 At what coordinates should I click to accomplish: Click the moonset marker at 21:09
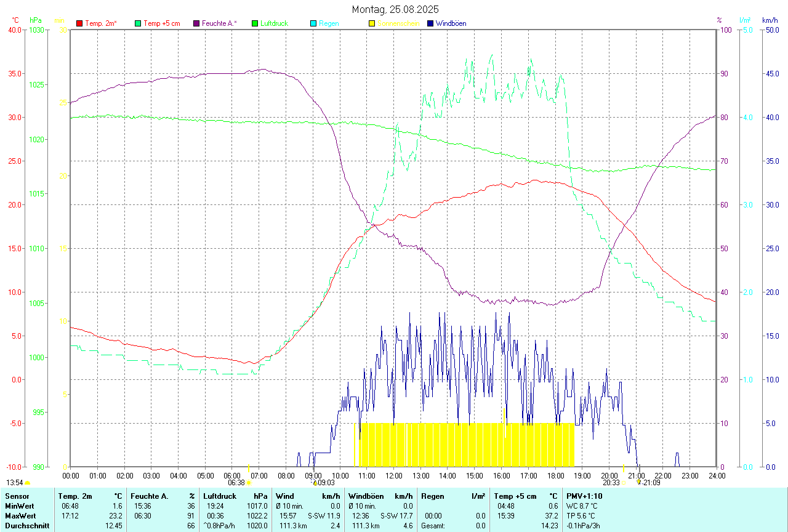coord(638,483)
